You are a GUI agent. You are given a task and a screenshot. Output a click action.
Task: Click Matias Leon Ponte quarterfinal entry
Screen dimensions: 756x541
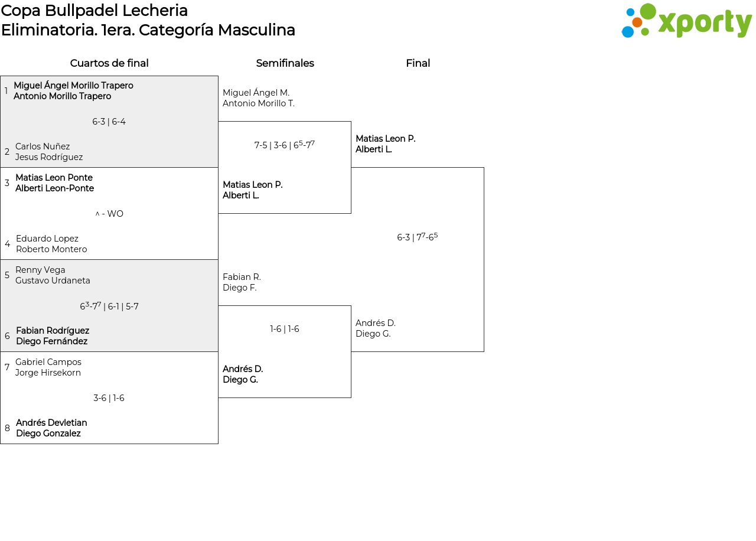click(x=54, y=183)
